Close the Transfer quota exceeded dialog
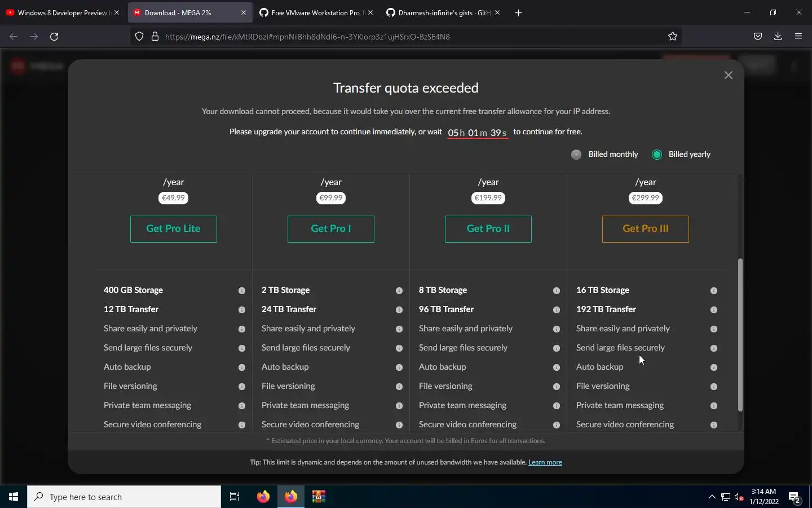Viewport: 812px width, 508px height. tap(729, 75)
